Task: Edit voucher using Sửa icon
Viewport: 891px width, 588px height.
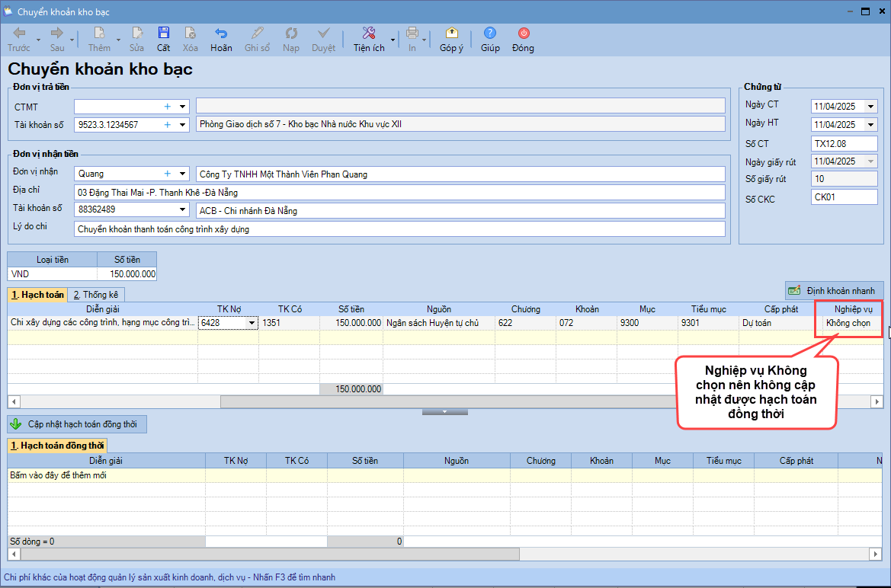Action: 136,40
